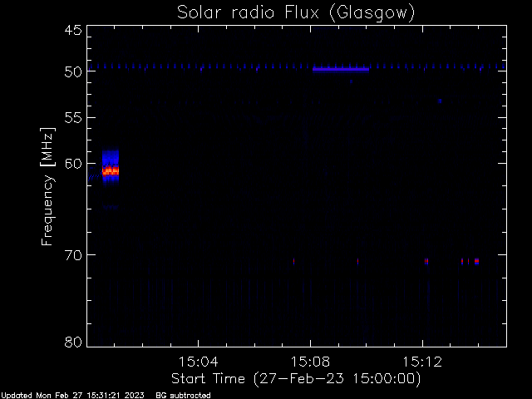Viewport: 532px width, 399px height.
Task: Click the bright red-orange burst near 61 MHz
Action: (x=111, y=171)
